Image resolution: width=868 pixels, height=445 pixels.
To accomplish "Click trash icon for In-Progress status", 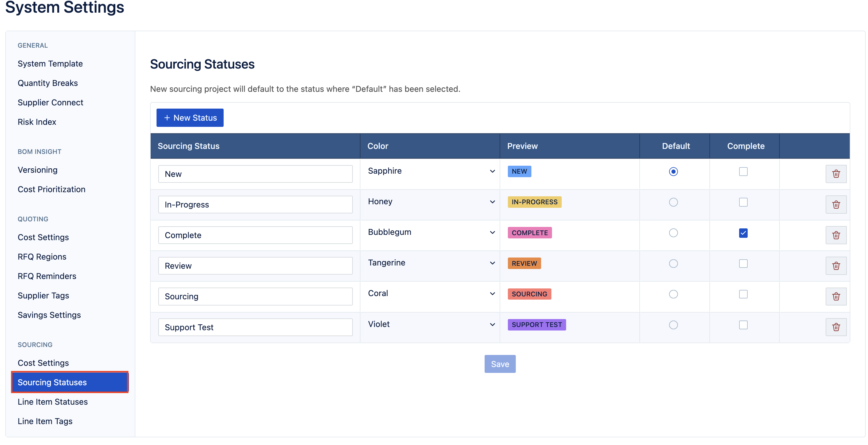I will (836, 205).
